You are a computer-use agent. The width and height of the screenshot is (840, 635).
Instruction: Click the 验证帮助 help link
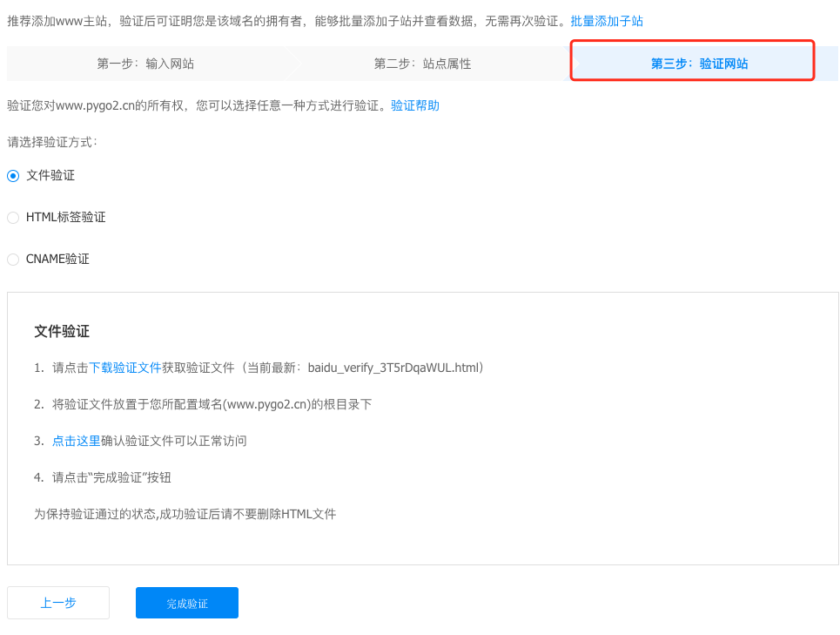(x=415, y=105)
